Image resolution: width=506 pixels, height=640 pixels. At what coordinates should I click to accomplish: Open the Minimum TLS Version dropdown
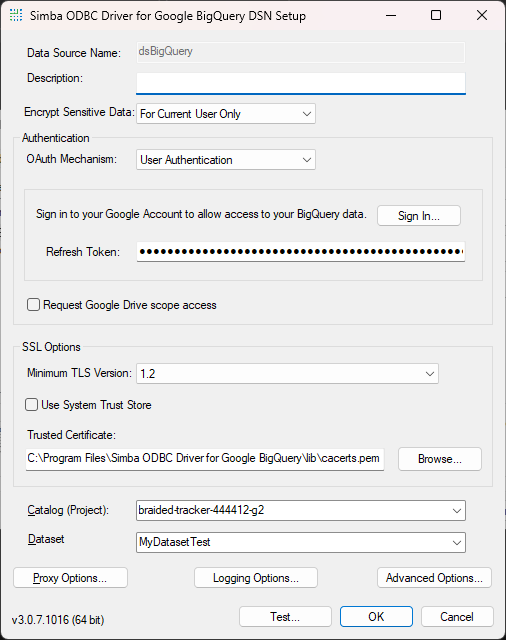pos(287,373)
